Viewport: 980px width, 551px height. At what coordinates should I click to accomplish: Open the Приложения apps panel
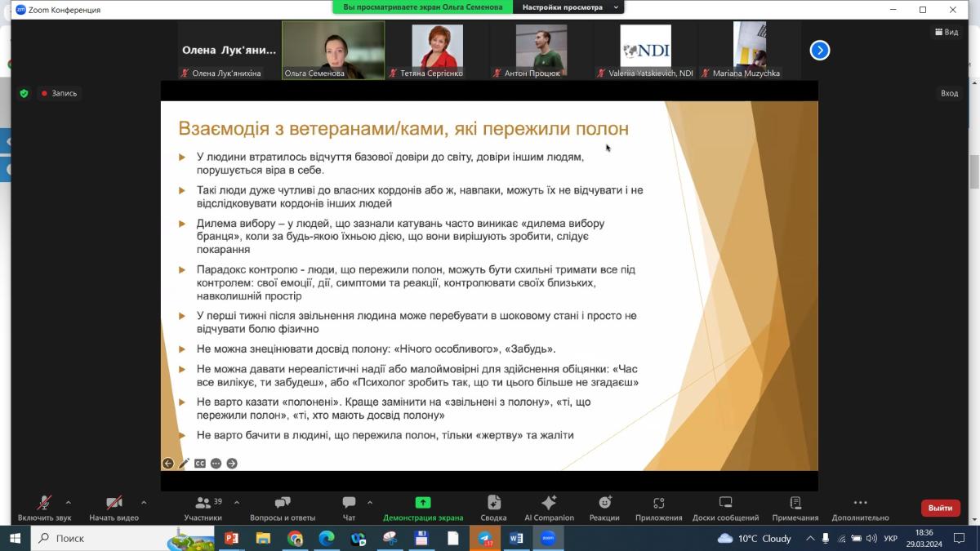(x=658, y=508)
